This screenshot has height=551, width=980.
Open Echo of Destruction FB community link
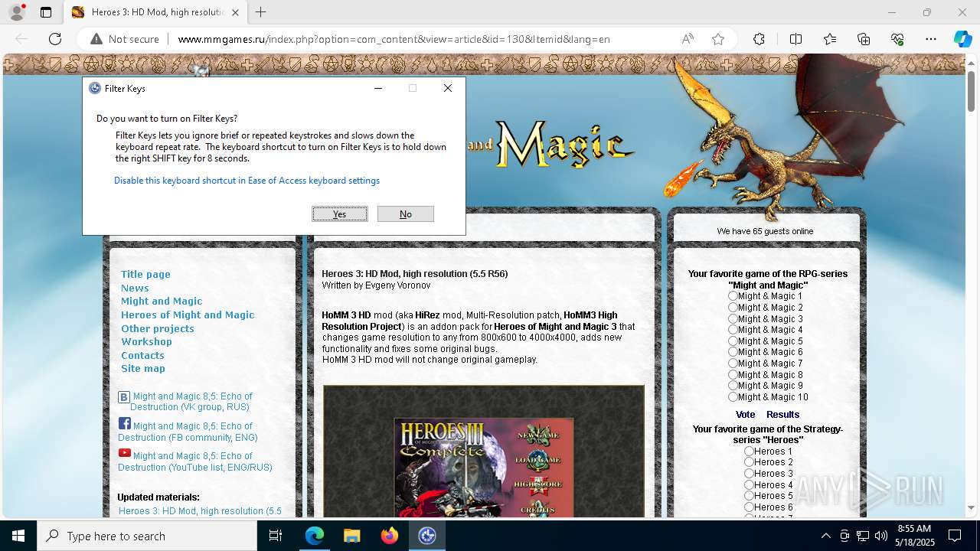[x=188, y=432]
